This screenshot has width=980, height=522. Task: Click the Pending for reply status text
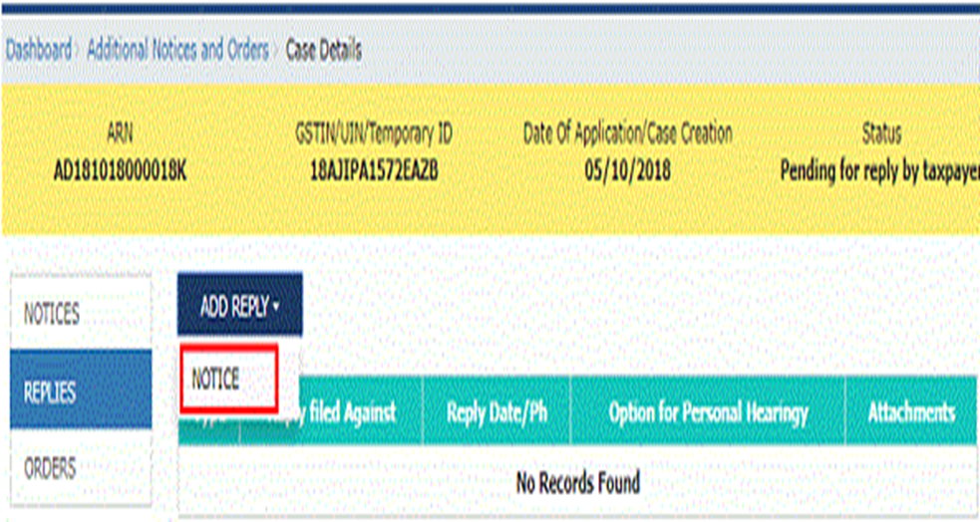(877, 170)
